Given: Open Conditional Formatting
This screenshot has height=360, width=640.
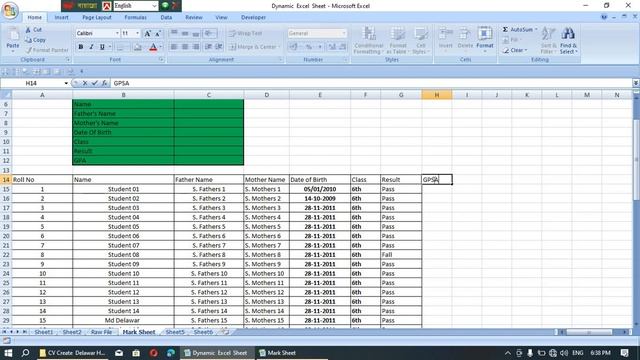Looking at the screenshot, I should 369,40.
